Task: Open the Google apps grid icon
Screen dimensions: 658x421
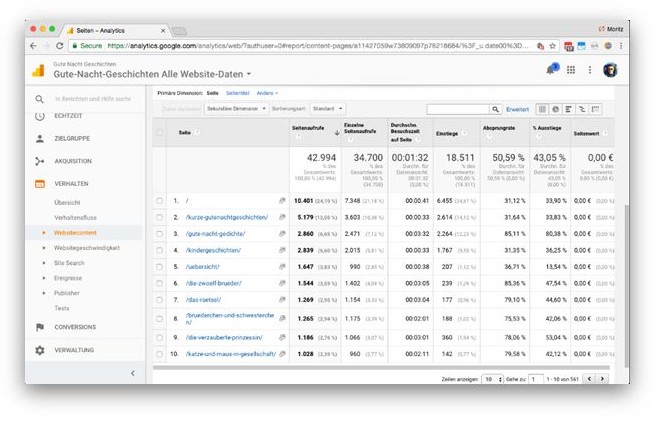Action: (571, 69)
